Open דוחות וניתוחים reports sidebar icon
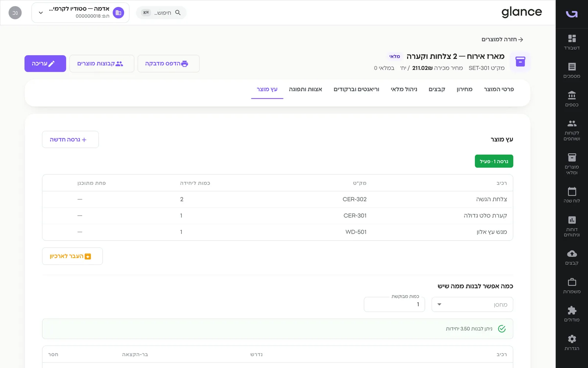Viewport: 588px width, 368px height. (572, 226)
